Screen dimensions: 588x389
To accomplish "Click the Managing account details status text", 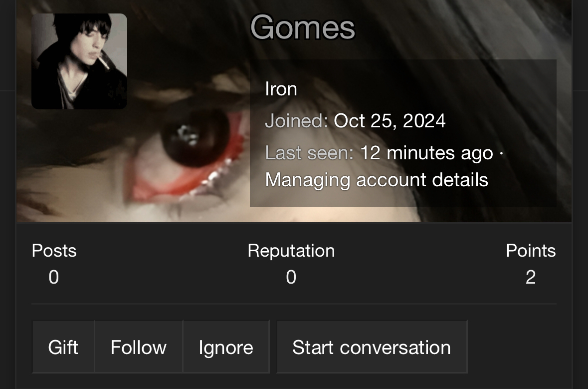I will tap(377, 180).
